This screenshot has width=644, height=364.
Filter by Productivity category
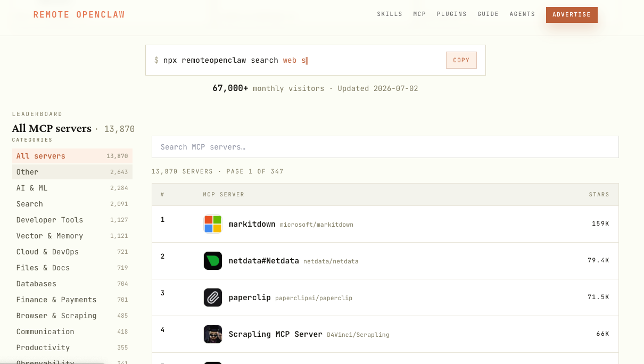point(72,348)
